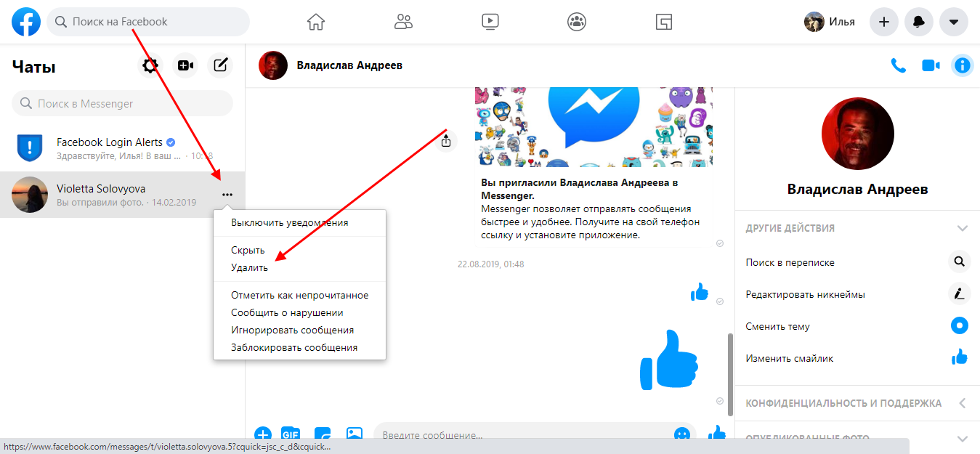
Task: Open the Home feed icon
Action: coord(315,22)
